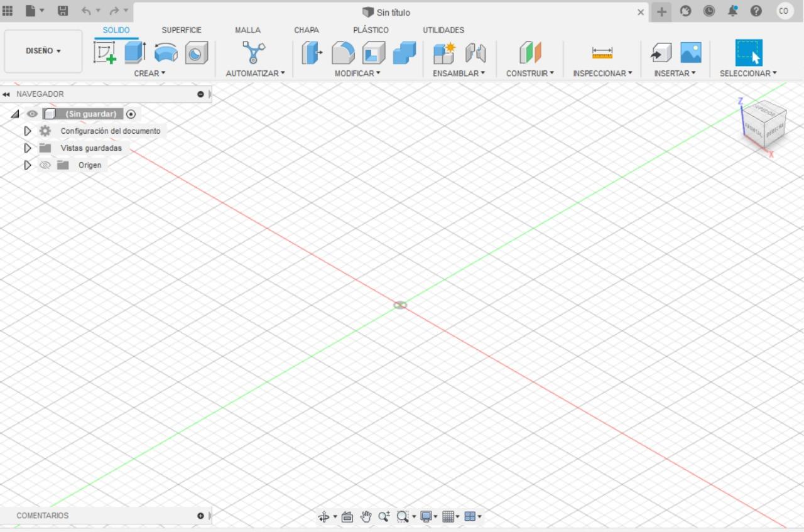
Task: Switch to the CHAPA tab
Action: tap(307, 30)
